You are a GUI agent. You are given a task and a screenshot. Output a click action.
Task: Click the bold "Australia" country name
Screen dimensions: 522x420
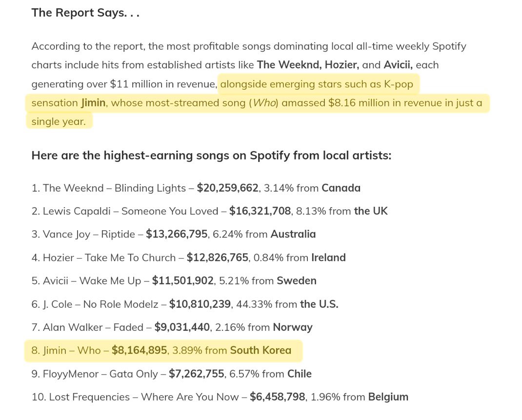[x=293, y=234]
